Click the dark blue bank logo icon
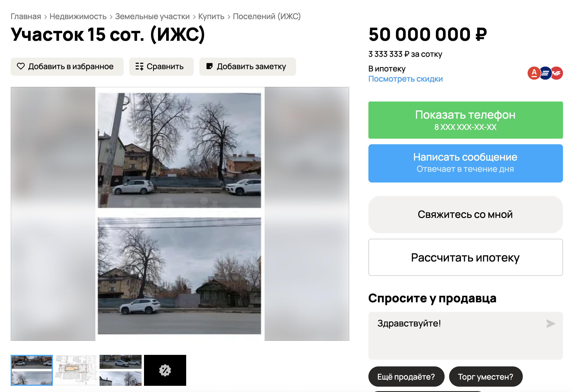The height and width of the screenshot is (392, 572). (545, 73)
